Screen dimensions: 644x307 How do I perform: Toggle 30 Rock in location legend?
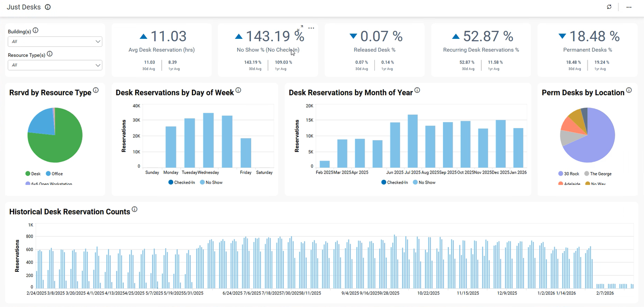569,174
